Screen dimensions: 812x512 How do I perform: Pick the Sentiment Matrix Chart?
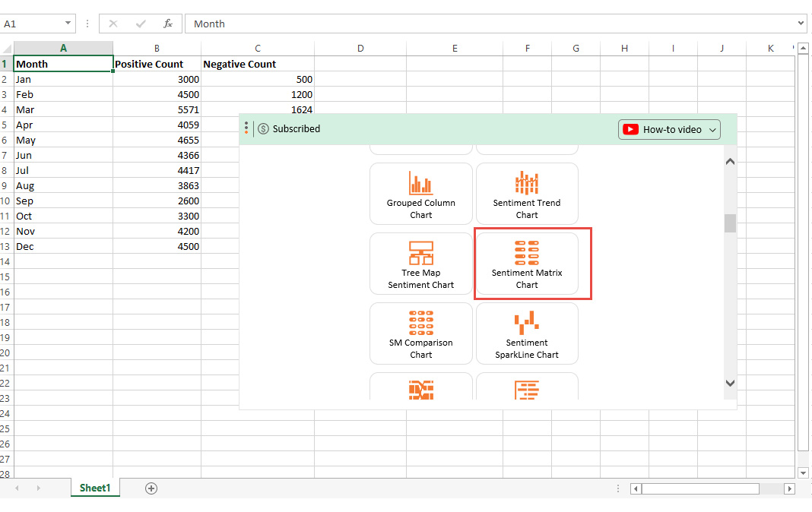tap(527, 264)
